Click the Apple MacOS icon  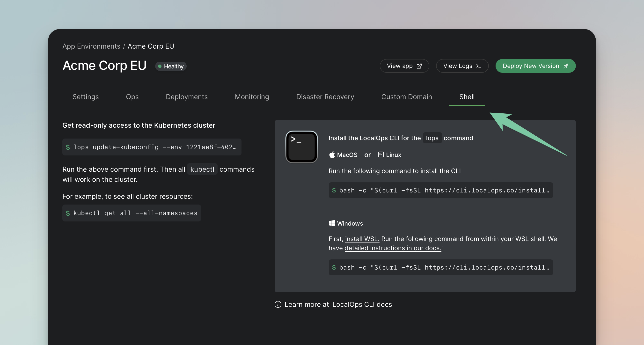click(332, 155)
